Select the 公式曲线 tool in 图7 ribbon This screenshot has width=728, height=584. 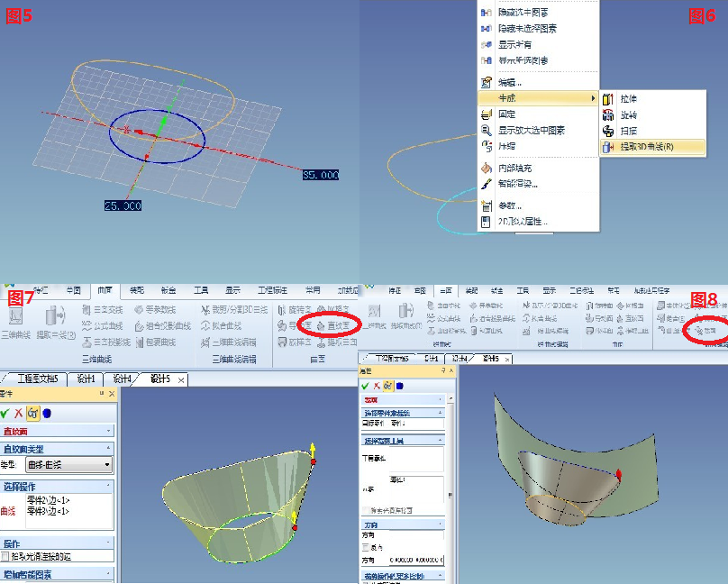pyautogui.click(x=103, y=326)
